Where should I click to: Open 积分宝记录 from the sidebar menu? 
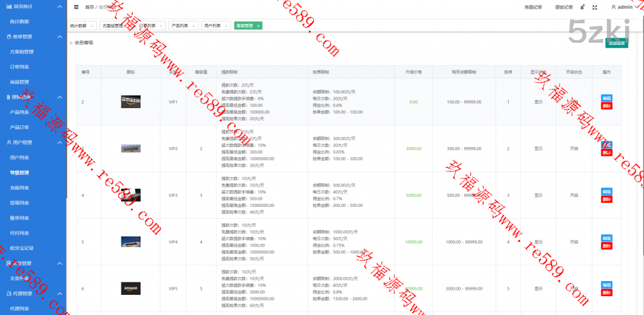coord(22,248)
